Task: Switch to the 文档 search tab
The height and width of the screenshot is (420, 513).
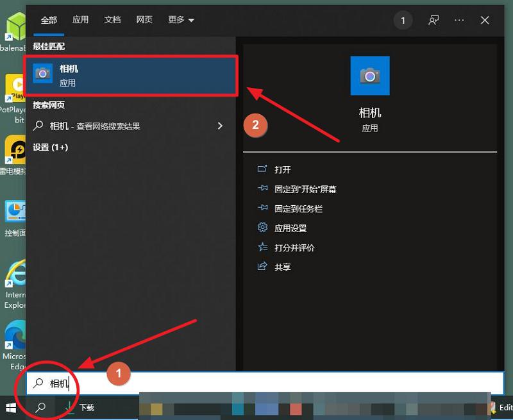Action: [112, 20]
